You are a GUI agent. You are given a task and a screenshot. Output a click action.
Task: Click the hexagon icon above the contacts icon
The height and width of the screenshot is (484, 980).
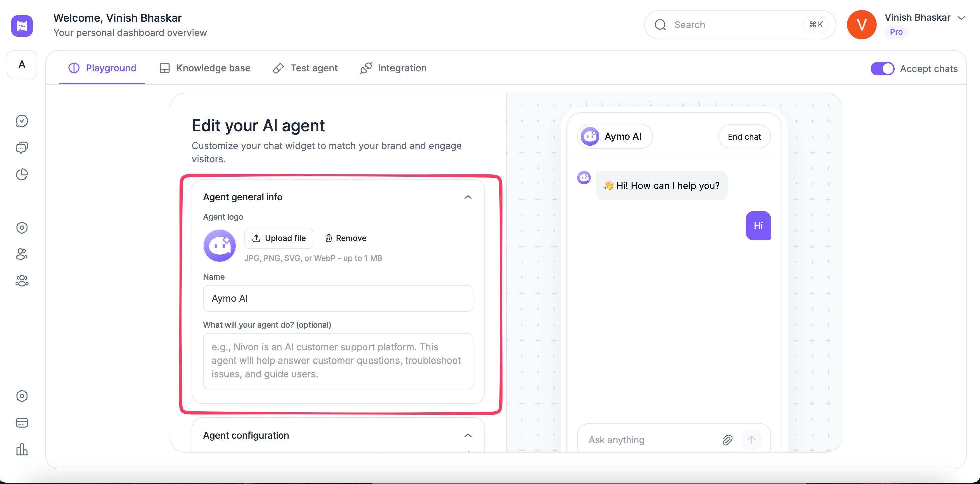(x=22, y=228)
